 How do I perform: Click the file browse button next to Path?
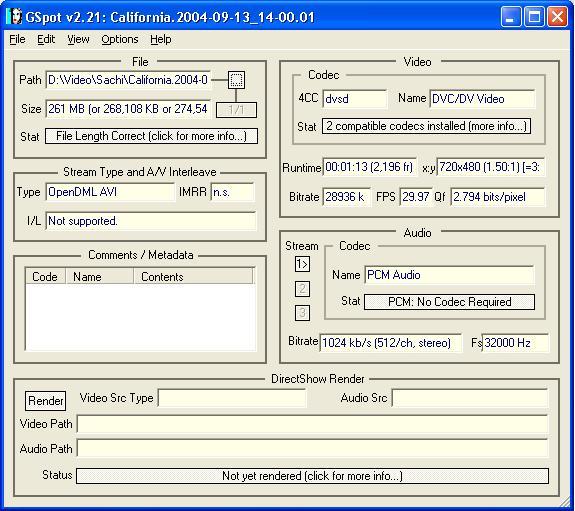(236, 80)
